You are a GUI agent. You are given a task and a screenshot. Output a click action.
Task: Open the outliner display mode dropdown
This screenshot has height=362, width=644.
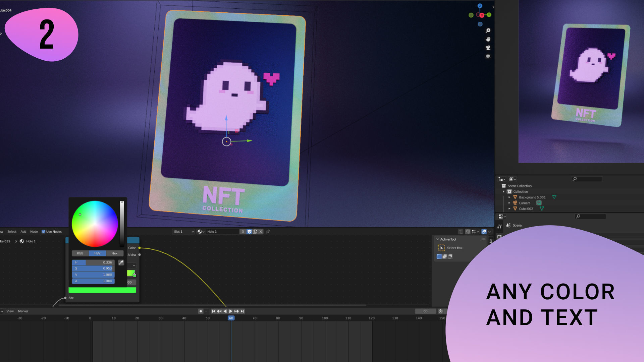(513, 179)
